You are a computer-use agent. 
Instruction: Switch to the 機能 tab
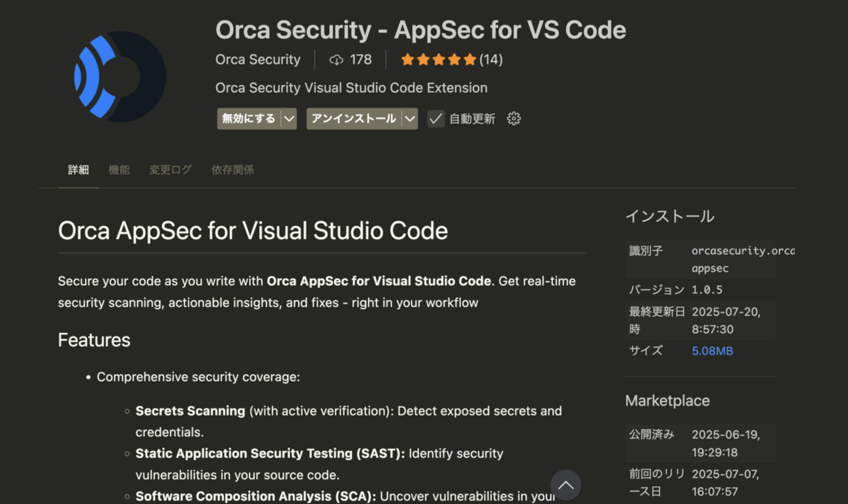click(x=119, y=170)
